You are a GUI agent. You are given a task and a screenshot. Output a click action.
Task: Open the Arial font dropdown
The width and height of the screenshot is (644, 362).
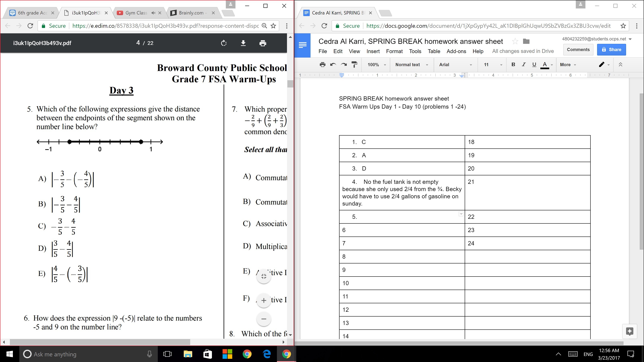point(455,65)
